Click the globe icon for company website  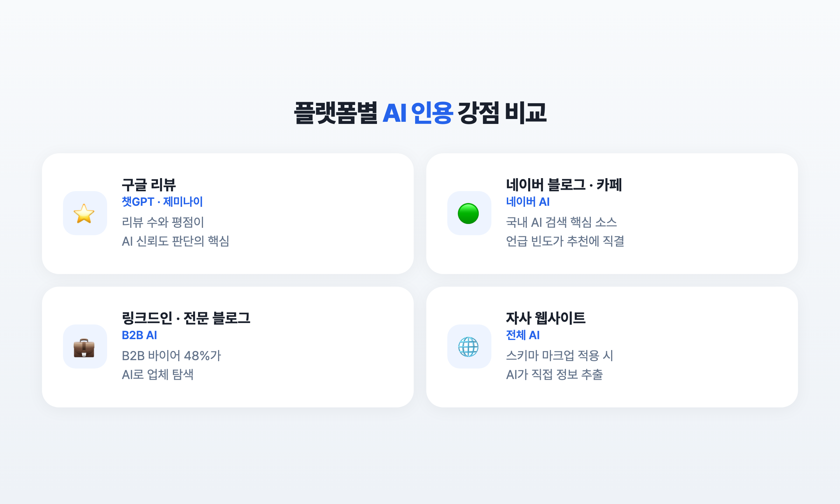click(468, 347)
